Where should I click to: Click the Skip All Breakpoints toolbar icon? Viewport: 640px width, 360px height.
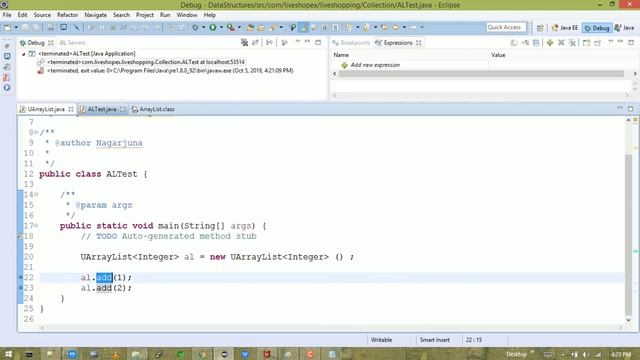pyautogui.click(x=76, y=27)
